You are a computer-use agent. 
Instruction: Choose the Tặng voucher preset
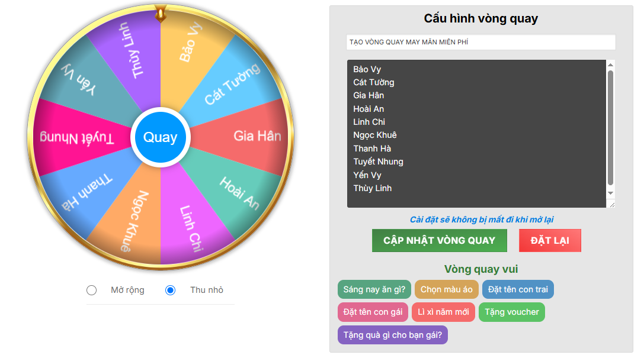pyautogui.click(x=512, y=312)
